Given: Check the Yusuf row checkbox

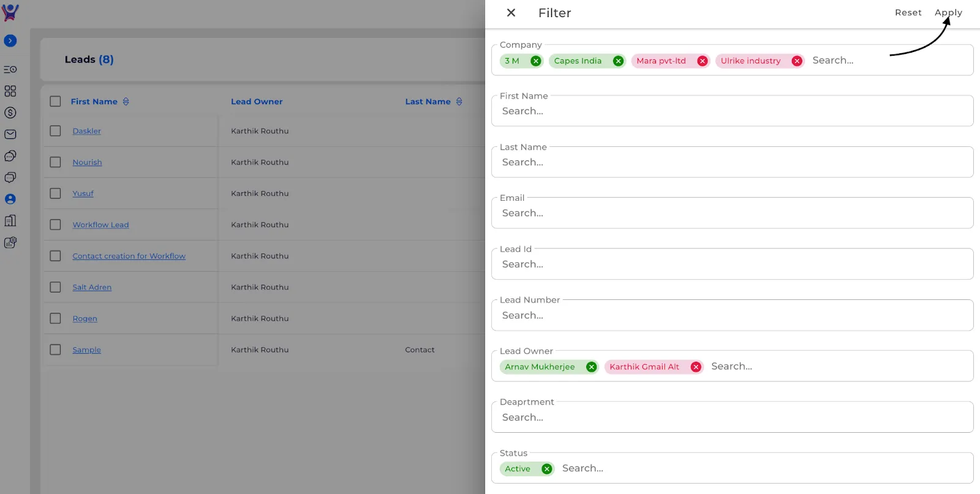Looking at the screenshot, I should (55, 193).
